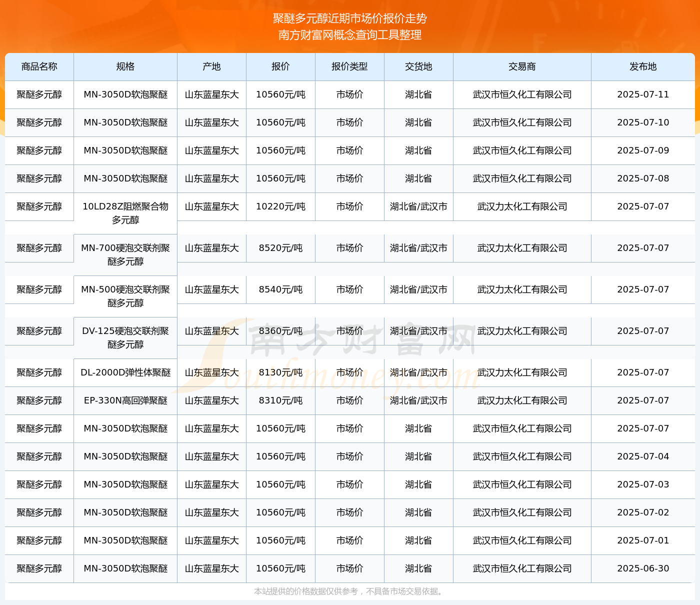Select the 报价类型 column header

(350, 66)
